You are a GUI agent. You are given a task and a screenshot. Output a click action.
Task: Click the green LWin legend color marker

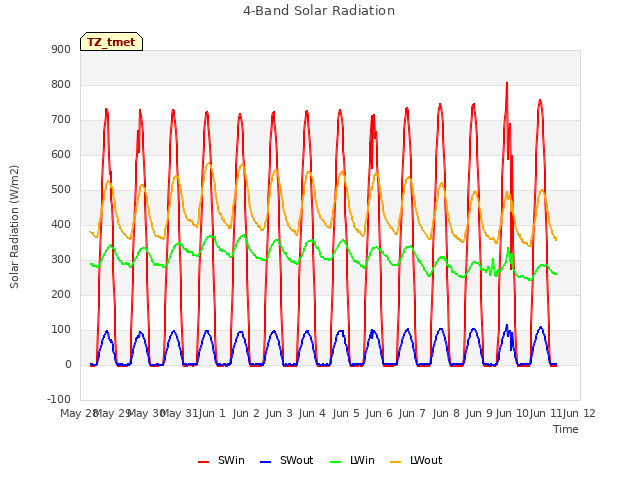(335, 462)
